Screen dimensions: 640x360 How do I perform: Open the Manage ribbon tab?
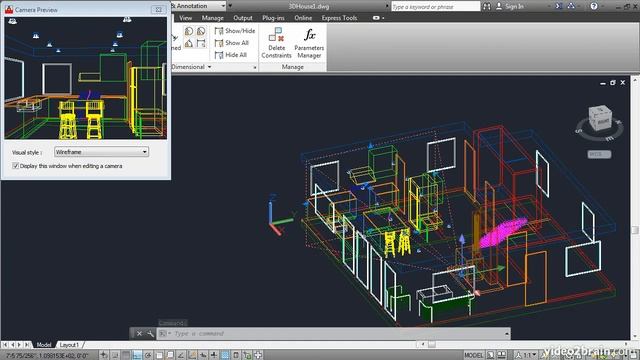tap(213, 18)
